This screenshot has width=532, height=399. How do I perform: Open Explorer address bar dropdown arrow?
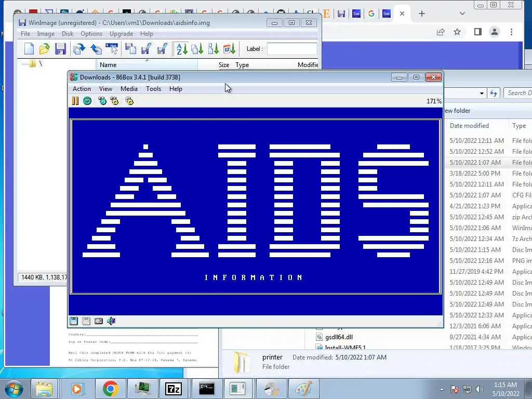point(482,93)
